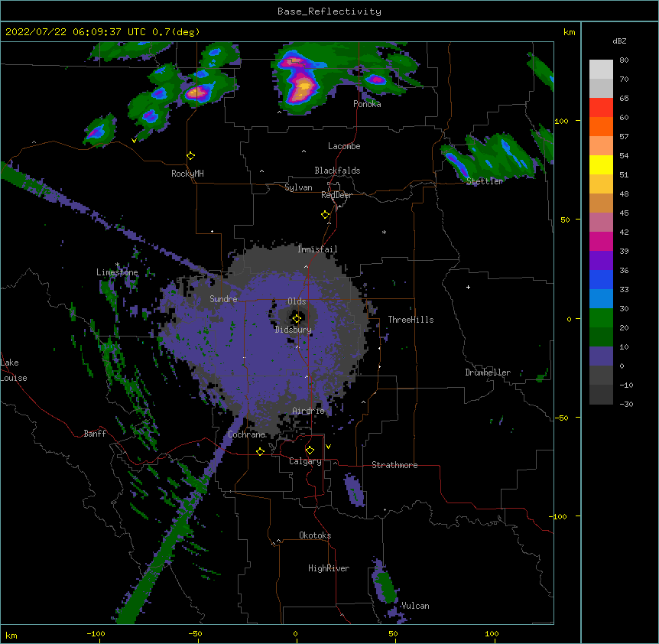
Task: Click the white plus marker northwest of Drumheller
Action: (x=468, y=287)
